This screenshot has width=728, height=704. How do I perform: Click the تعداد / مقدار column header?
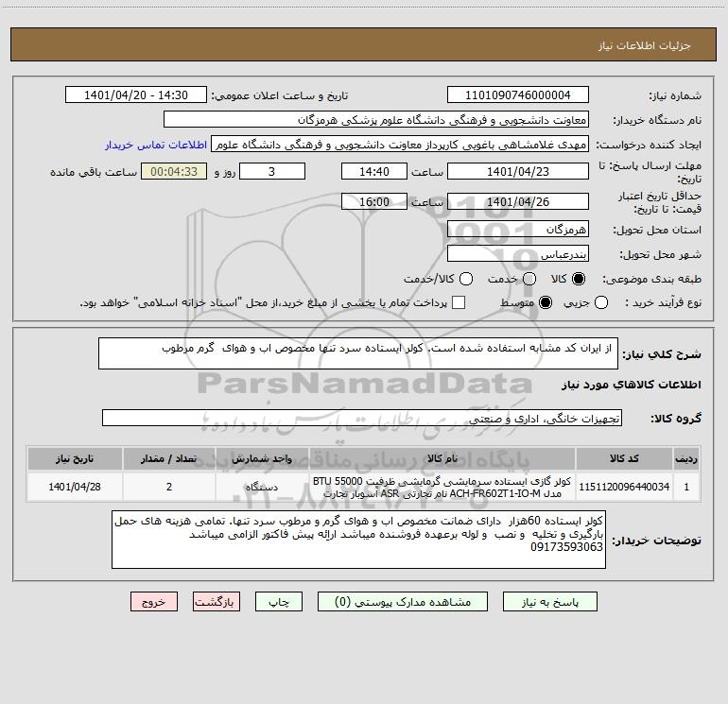pyautogui.click(x=169, y=458)
